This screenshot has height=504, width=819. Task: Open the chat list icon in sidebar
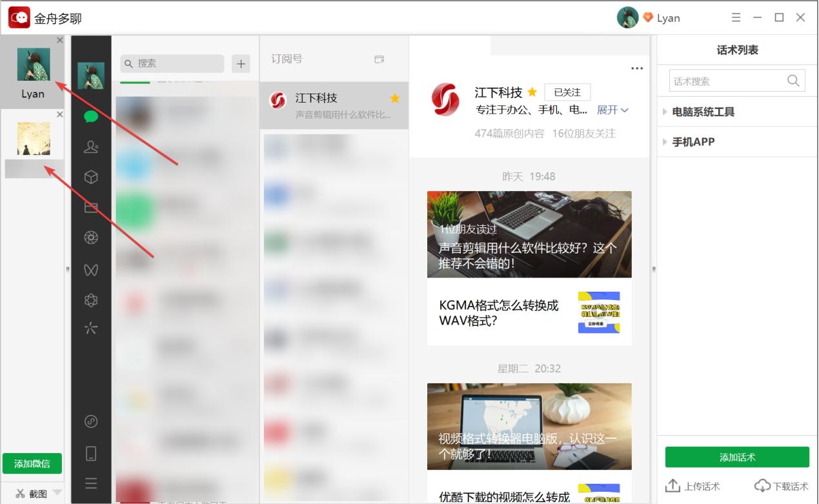tap(90, 117)
